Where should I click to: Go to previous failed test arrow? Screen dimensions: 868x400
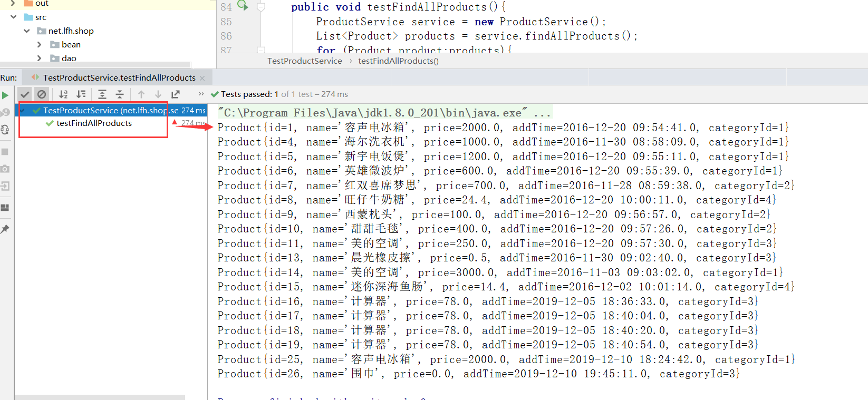click(141, 94)
